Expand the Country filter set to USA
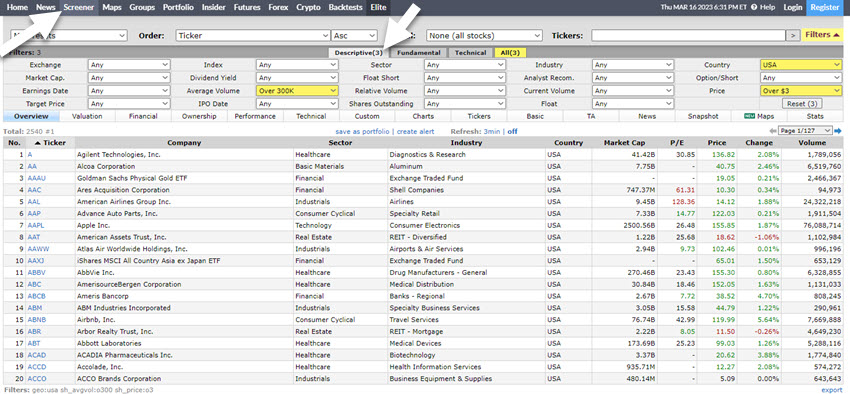 pyautogui.click(x=801, y=64)
